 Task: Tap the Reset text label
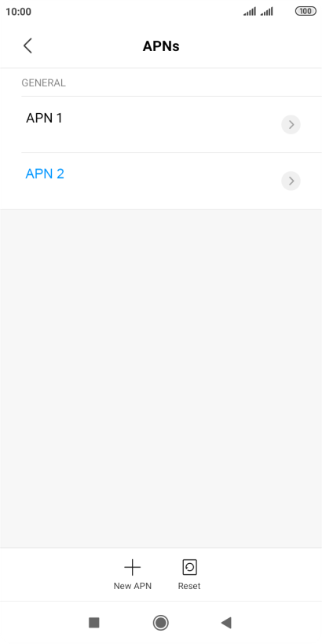click(x=189, y=586)
